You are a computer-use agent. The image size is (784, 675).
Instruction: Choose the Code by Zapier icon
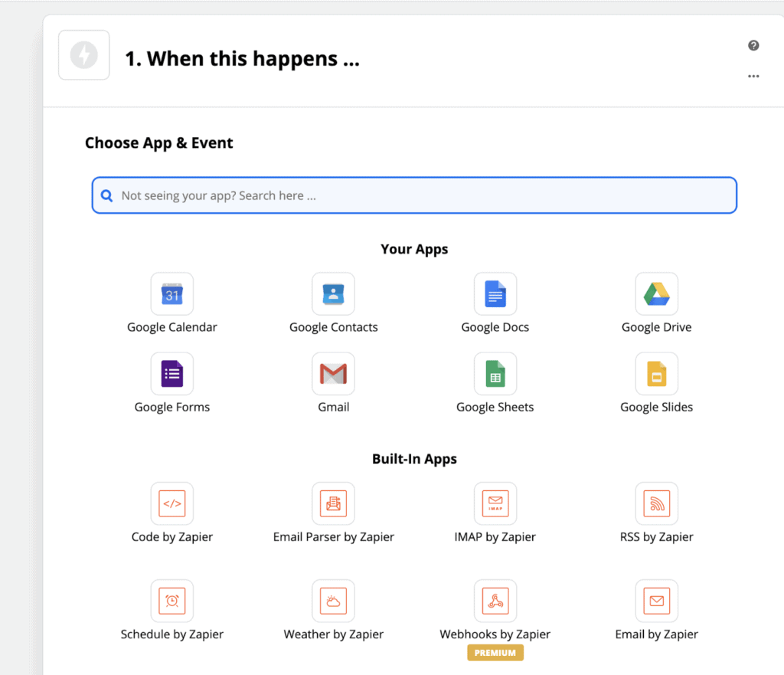coord(172,503)
